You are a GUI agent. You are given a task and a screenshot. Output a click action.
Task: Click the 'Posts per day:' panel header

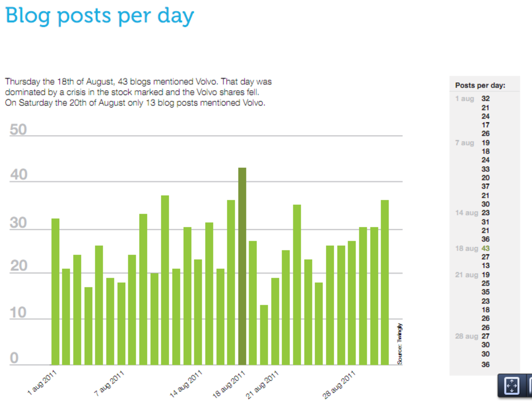[480, 85]
